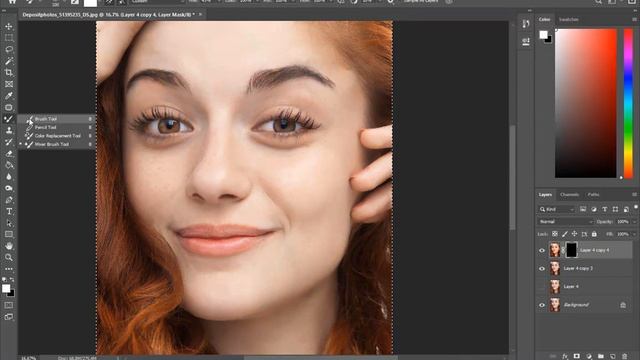640x360 pixels.
Task: Toggle pixel layer filter
Action: coord(583,209)
